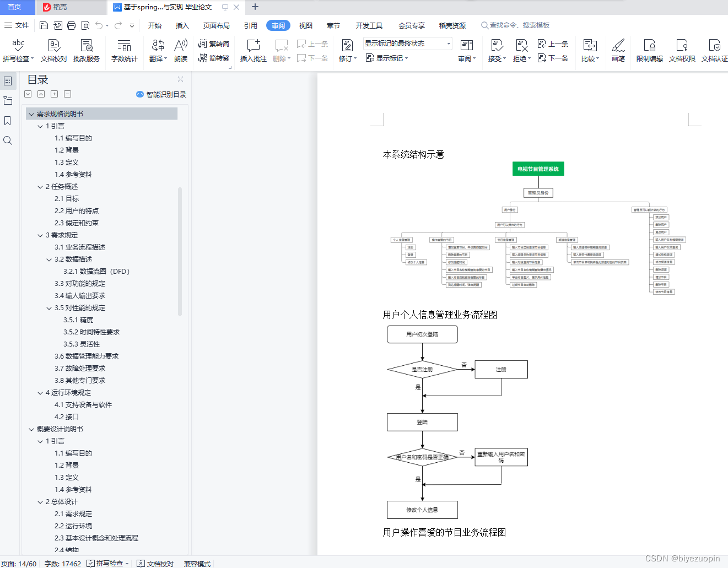728x568 pixels.
Task: Open document permissions (文档权限)
Action: pyautogui.click(x=682, y=50)
